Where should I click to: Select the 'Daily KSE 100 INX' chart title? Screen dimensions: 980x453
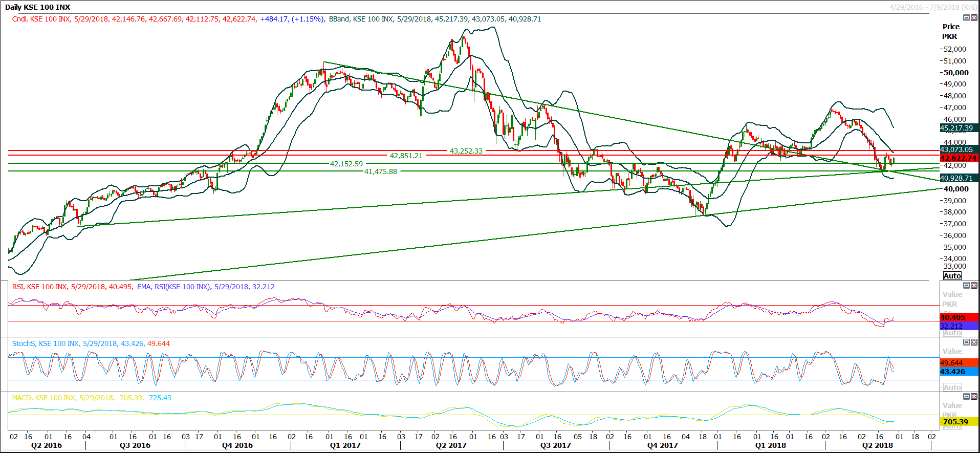point(37,7)
